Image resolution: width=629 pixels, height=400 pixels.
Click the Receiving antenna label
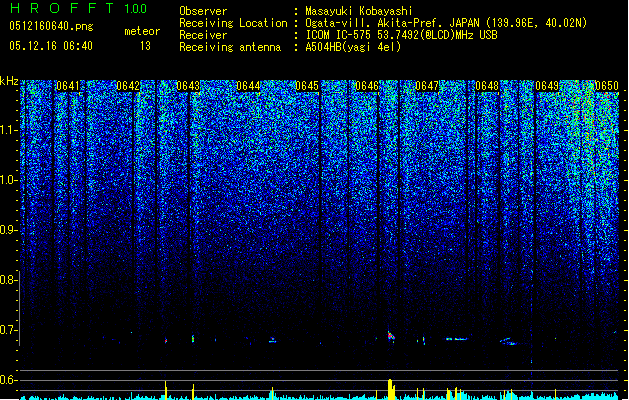click(230, 47)
